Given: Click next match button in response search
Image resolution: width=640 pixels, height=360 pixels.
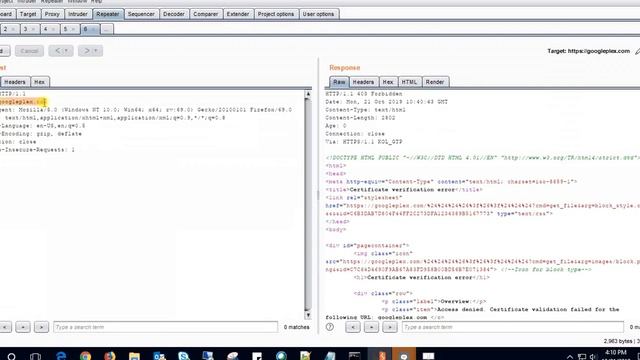Looking at the screenshot, I should 390,327.
